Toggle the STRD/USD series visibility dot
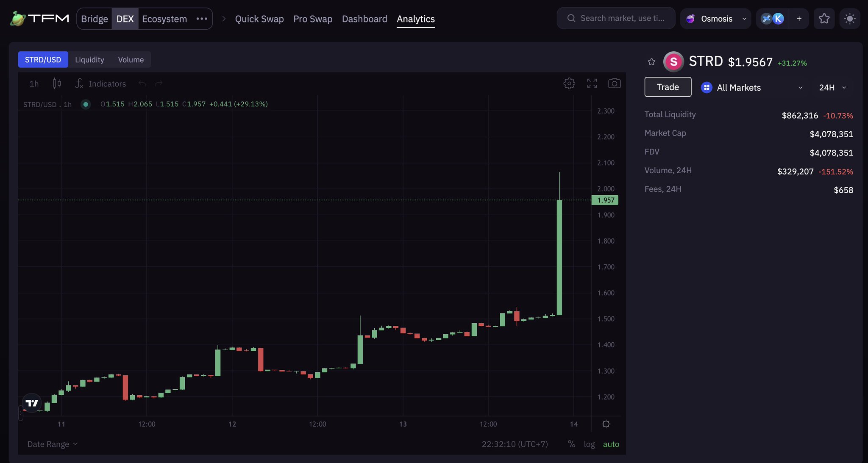The height and width of the screenshot is (463, 868). point(85,104)
